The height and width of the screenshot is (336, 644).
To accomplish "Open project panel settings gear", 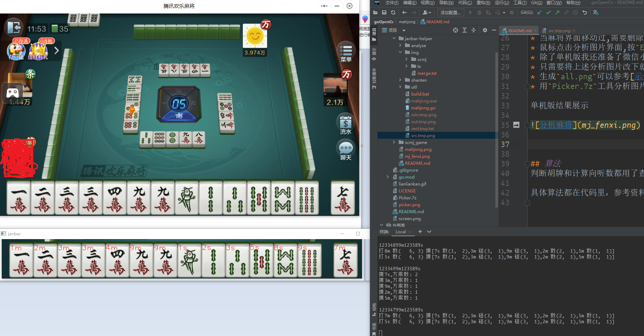I will point(485,30).
